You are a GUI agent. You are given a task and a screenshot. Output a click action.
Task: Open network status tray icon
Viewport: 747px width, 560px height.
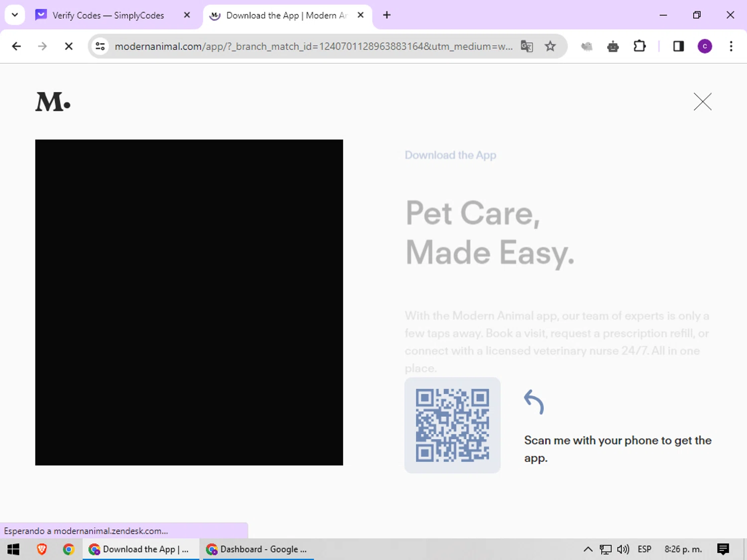(x=606, y=549)
